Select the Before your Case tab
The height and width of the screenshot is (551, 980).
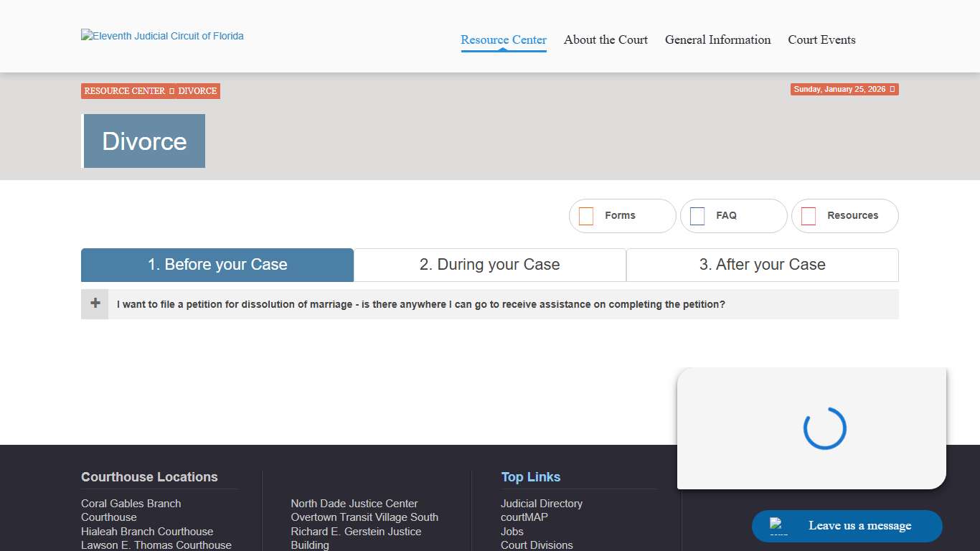(217, 265)
